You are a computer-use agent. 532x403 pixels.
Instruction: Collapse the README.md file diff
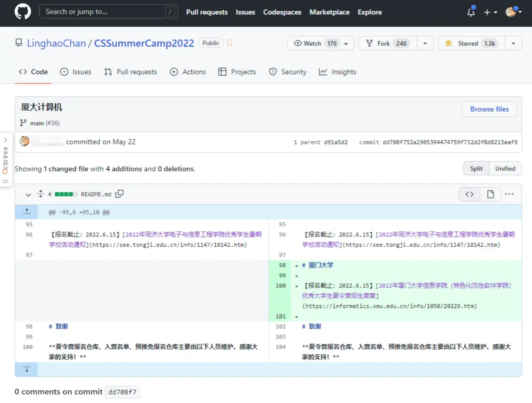coord(28,194)
